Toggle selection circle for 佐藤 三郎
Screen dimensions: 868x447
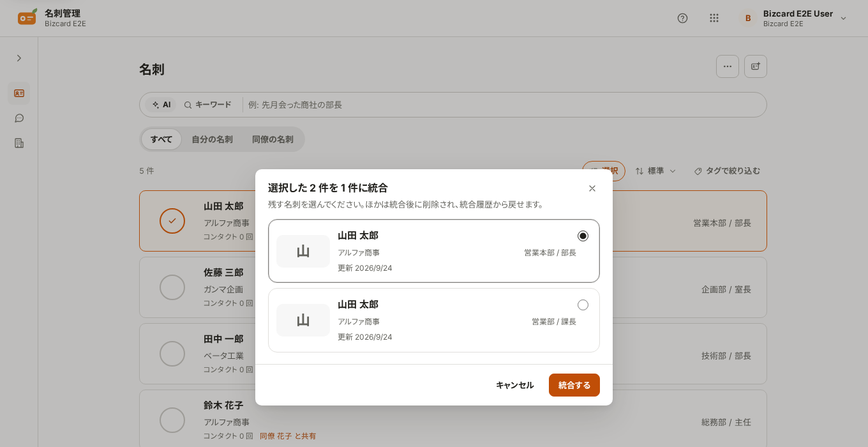click(172, 287)
